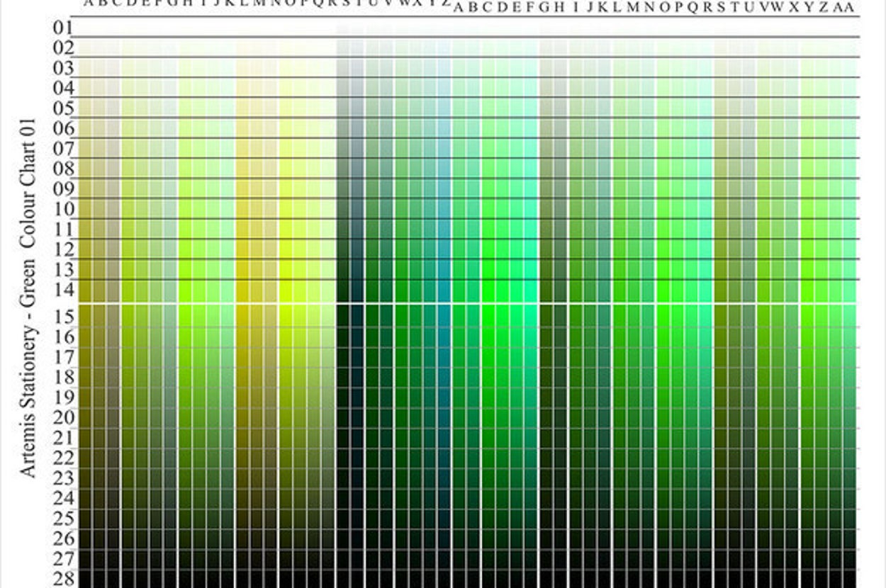Select the row label "14"
The image size is (886, 588).
coord(63,289)
